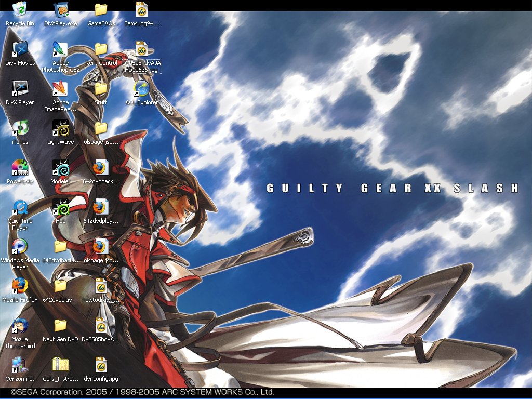Select the olspage.jsp folder icon

pyautogui.click(x=101, y=128)
